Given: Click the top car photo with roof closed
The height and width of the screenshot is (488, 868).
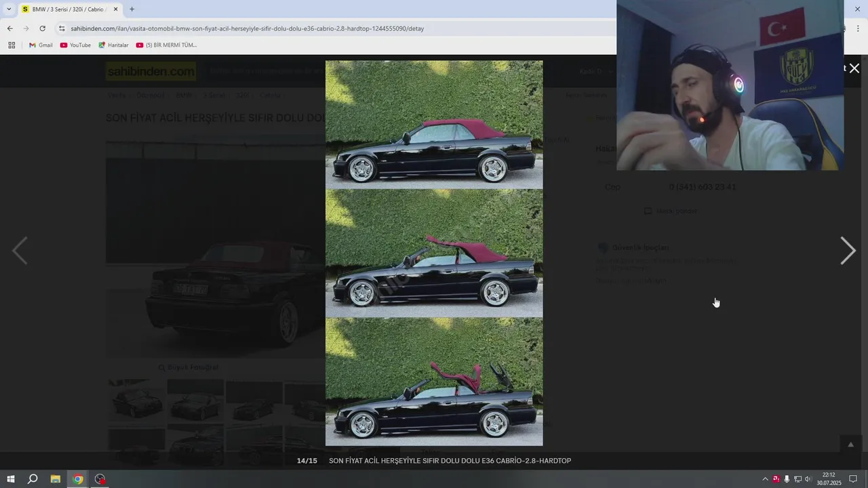Looking at the screenshot, I should coord(434,125).
